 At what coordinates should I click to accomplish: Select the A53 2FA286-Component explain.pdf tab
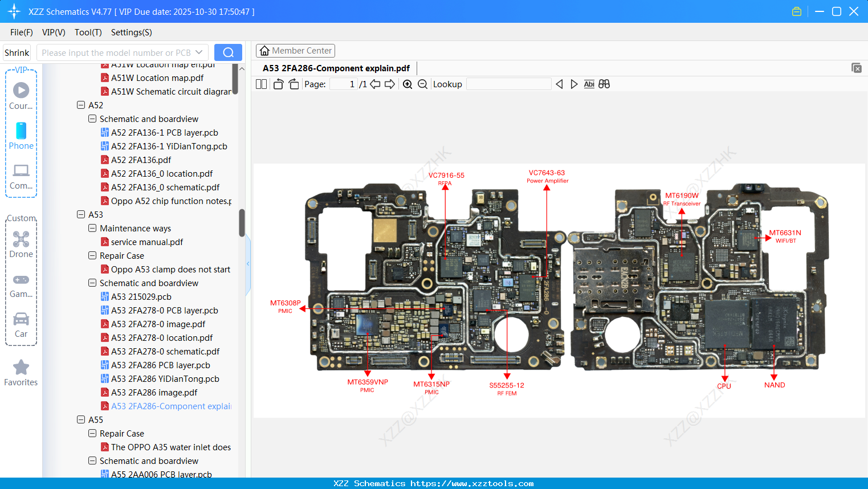(x=336, y=68)
